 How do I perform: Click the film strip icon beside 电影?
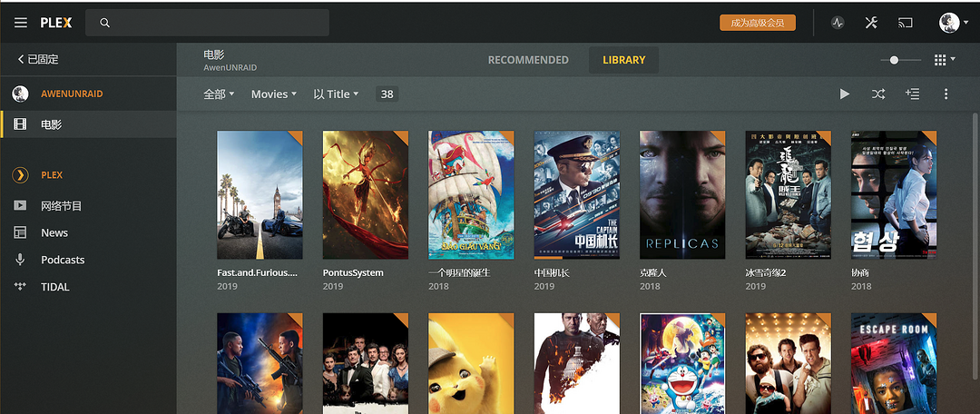tap(20, 124)
